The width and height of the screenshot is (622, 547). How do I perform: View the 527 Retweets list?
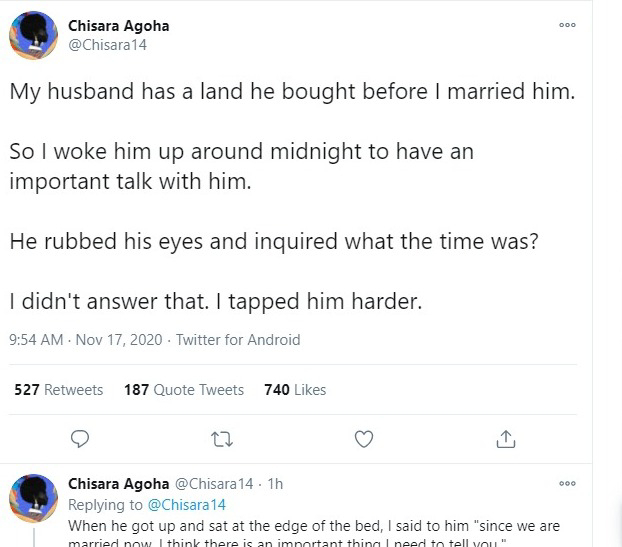click(x=59, y=390)
